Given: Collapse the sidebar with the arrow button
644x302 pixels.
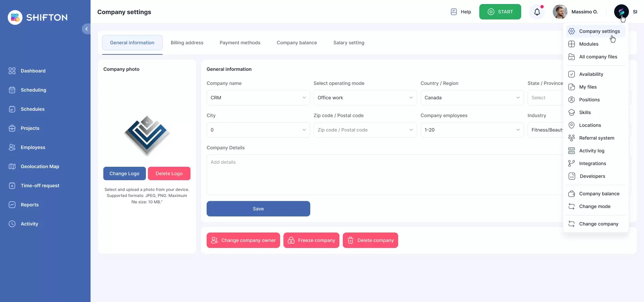Looking at the screenshot, I should 86,29.
